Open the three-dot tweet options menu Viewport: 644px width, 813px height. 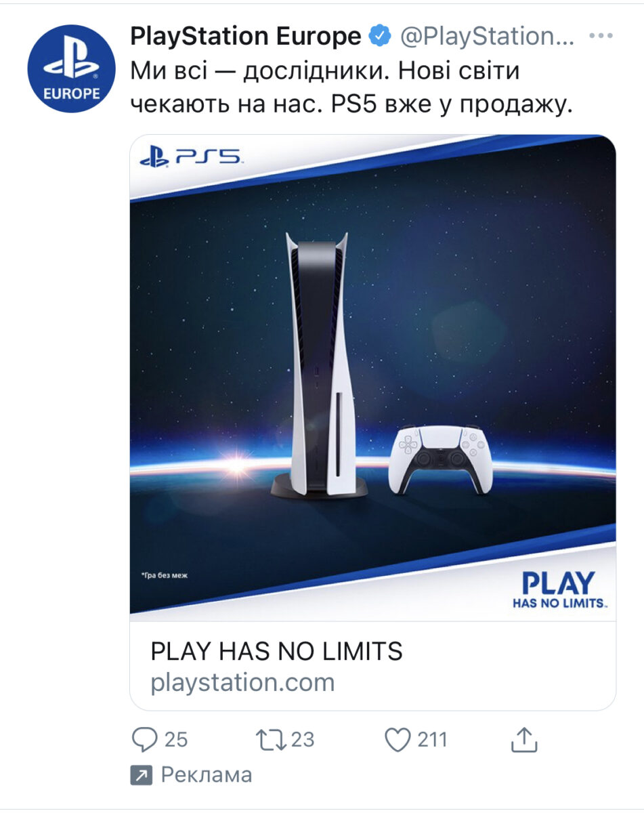(601, 36)
